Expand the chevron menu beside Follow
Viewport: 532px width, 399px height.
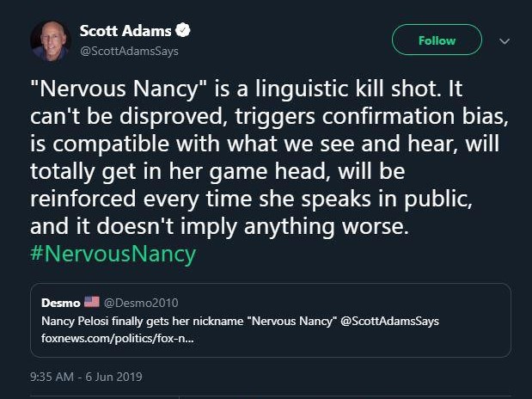pyautogui.click(x=504, y=40)
